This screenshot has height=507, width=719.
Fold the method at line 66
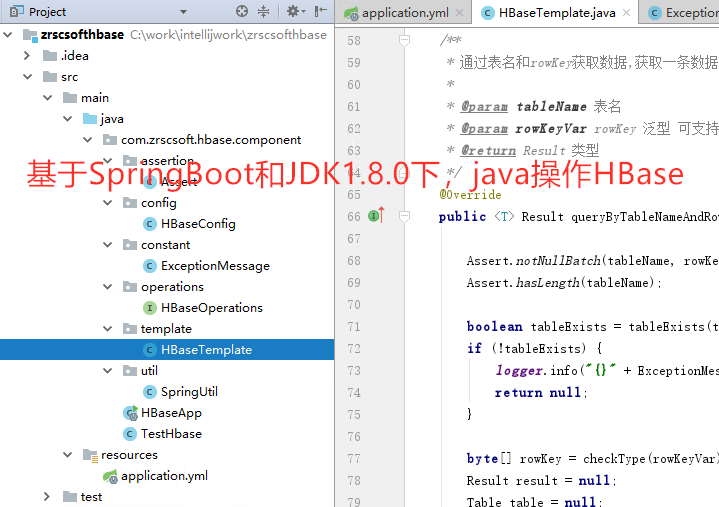click(x=404, y=216)
